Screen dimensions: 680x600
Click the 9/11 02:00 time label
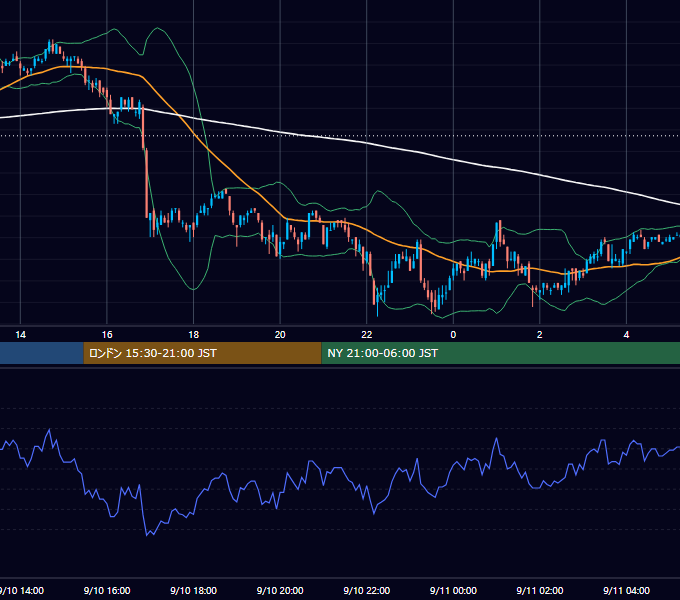click(x=539, y=590)
